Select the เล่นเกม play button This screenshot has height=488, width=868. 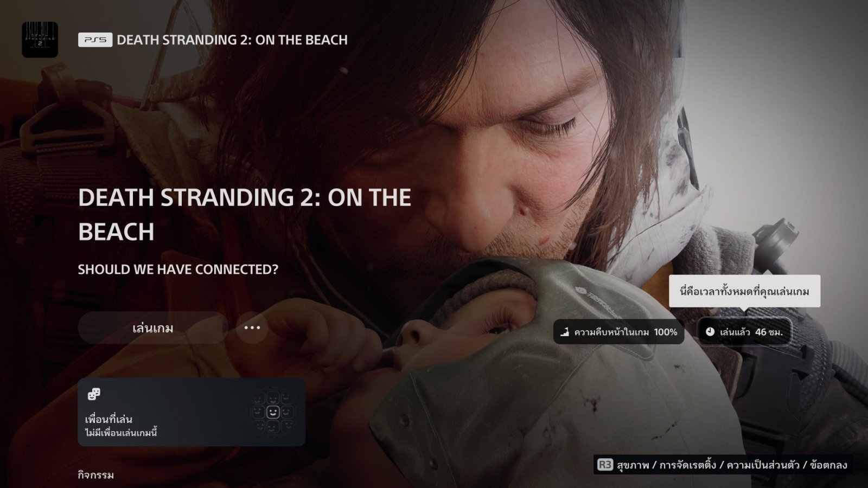pos(153,328)
